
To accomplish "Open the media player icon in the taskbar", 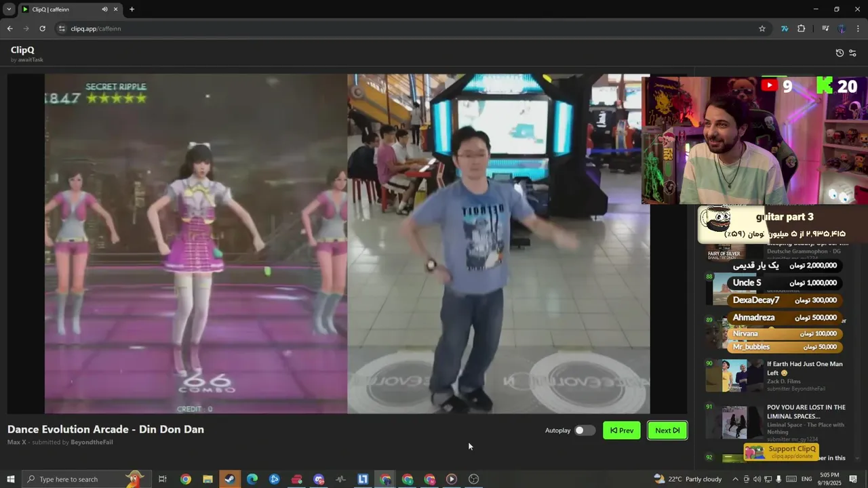I will pyautogui.click(x=452, y=479).
